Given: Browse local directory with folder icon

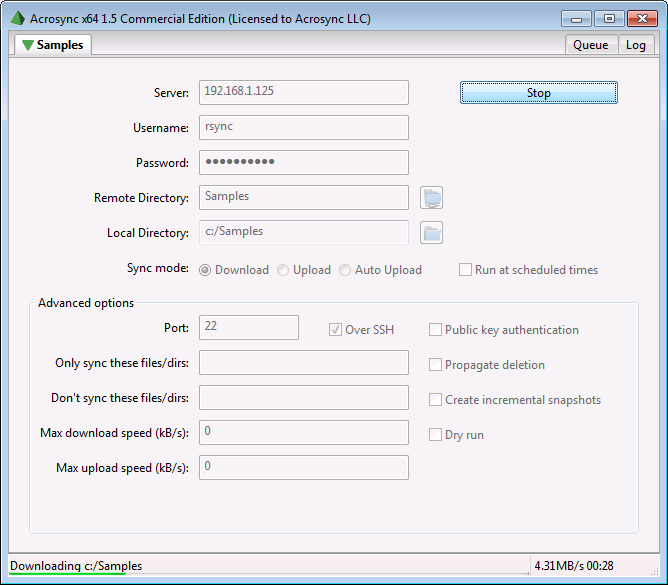Looking at the screenshot, I should coord(431,233).
